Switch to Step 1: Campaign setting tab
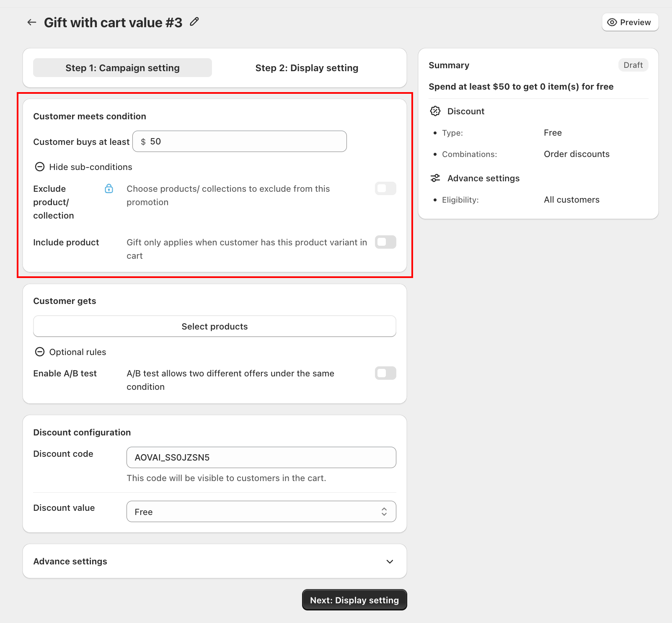The height and width of the screenshot is (623, 672). (122, 68)
